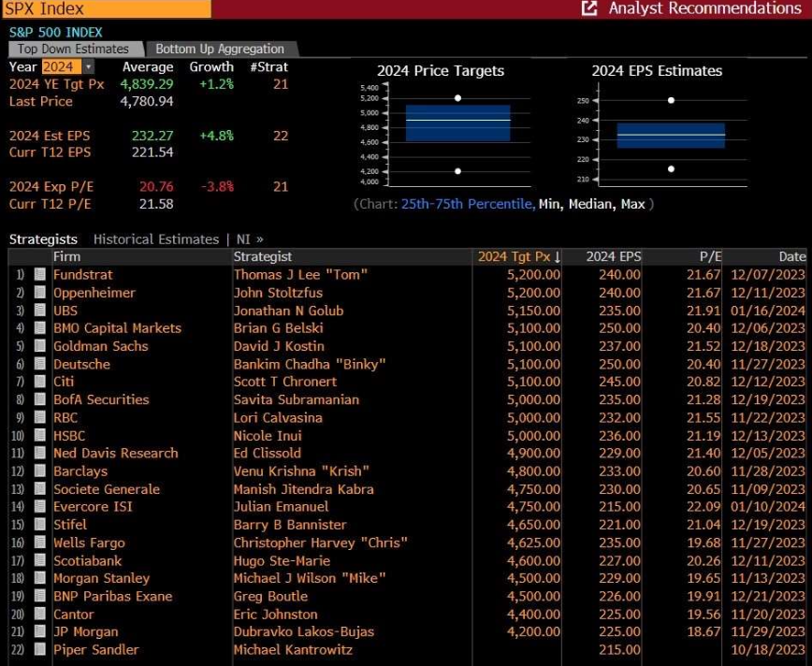Tick the checkbox for Goldman Sachs row
The width and height of the screenshot is (812, 666).
[40, 346]
